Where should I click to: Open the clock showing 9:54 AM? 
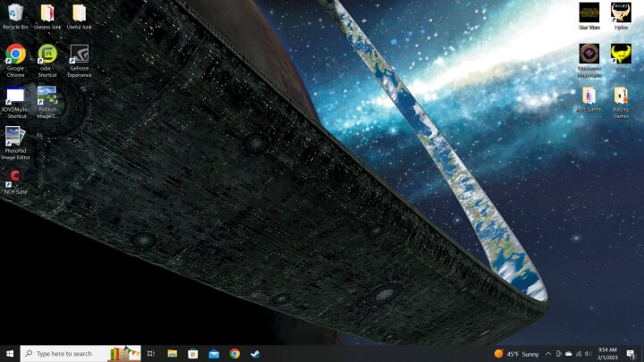tap(607, 353)
